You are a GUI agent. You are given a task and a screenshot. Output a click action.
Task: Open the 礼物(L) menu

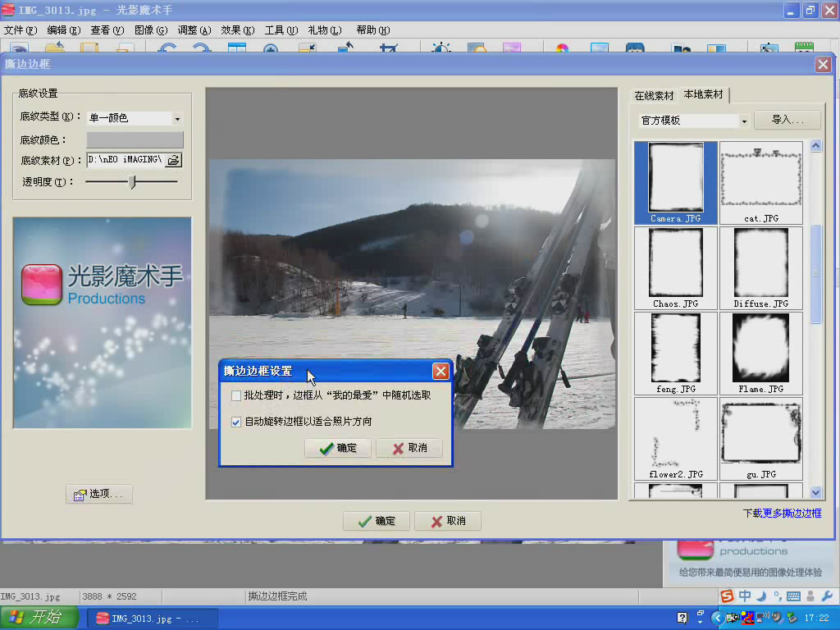(325, 30)
